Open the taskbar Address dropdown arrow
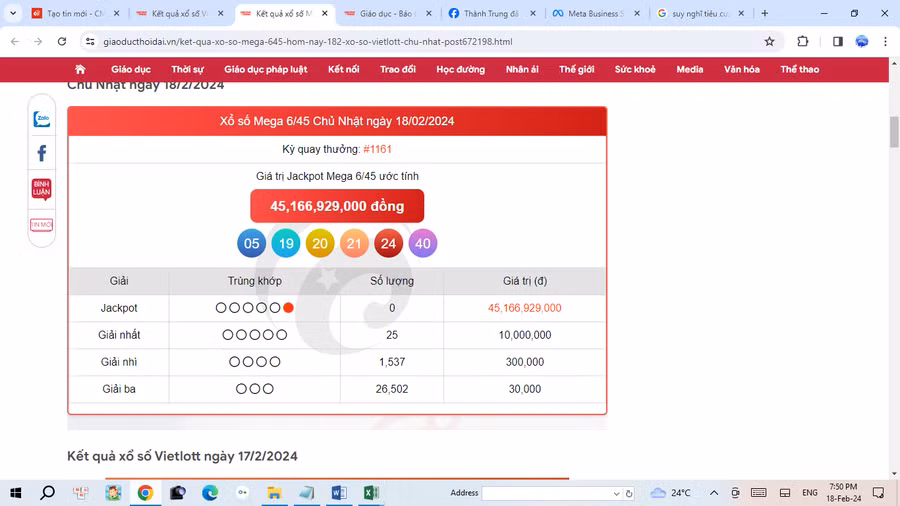Viewport: 900px width, 506px height. coord(616,494)
